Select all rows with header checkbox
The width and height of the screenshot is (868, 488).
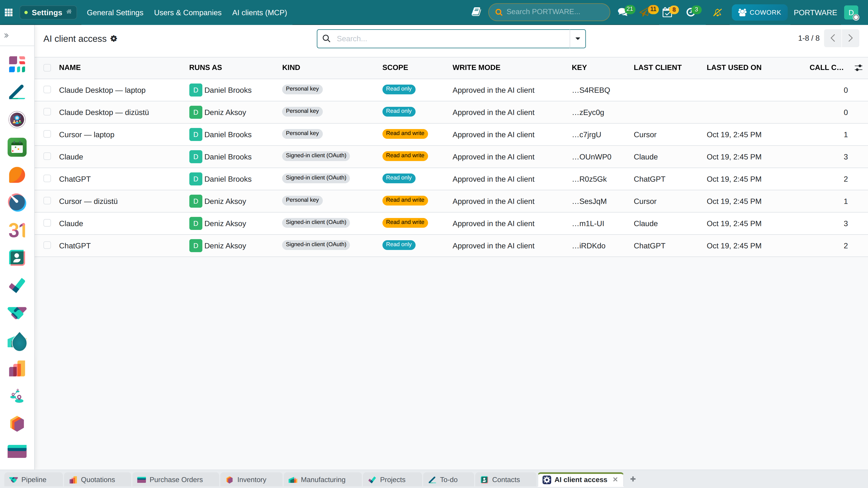[x=47, y=68]
